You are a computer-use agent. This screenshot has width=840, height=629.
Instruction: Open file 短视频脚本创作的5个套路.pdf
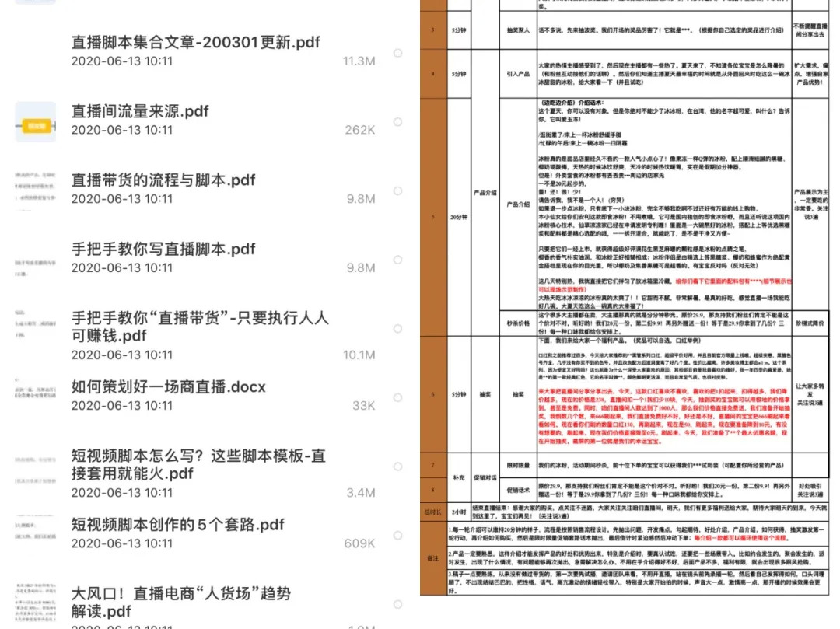coord(177,524)
